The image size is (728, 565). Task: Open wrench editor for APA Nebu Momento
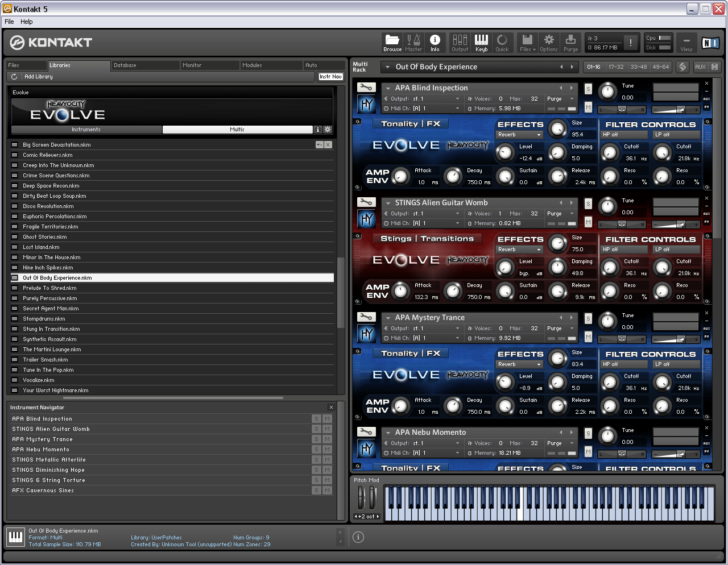tap(366, 432)
